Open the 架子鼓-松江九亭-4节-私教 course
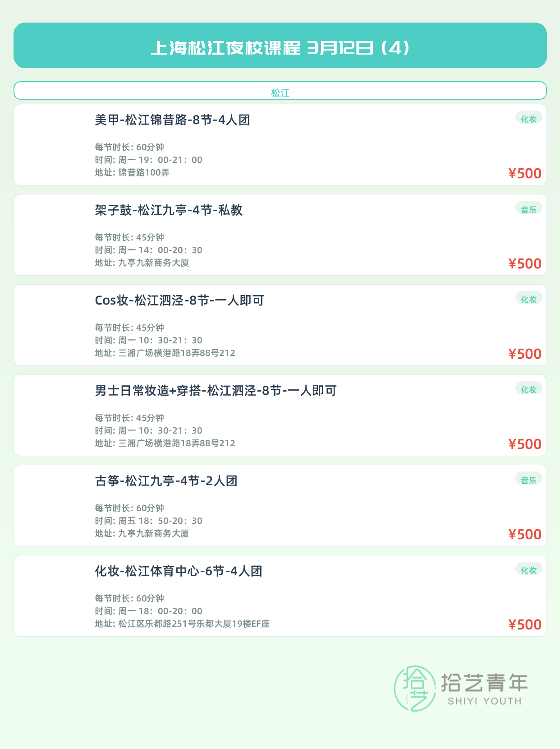Image resolution: width=560 pixels, height=749 pixels. pyautogui.click(x=169, y=210)
